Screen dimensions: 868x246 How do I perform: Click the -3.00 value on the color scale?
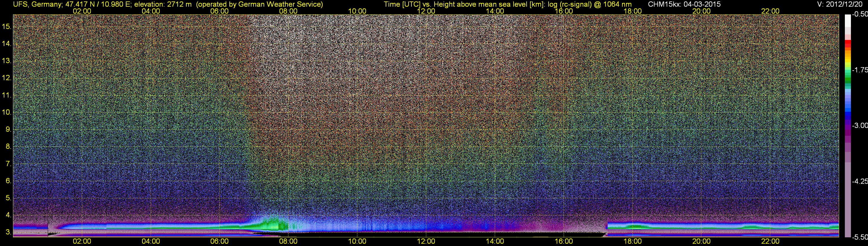(860, 126)
